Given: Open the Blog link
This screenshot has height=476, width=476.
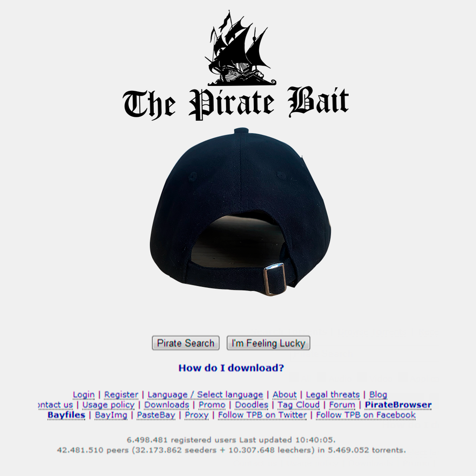Looking at the screenshot, I should (x=378, y=394).
